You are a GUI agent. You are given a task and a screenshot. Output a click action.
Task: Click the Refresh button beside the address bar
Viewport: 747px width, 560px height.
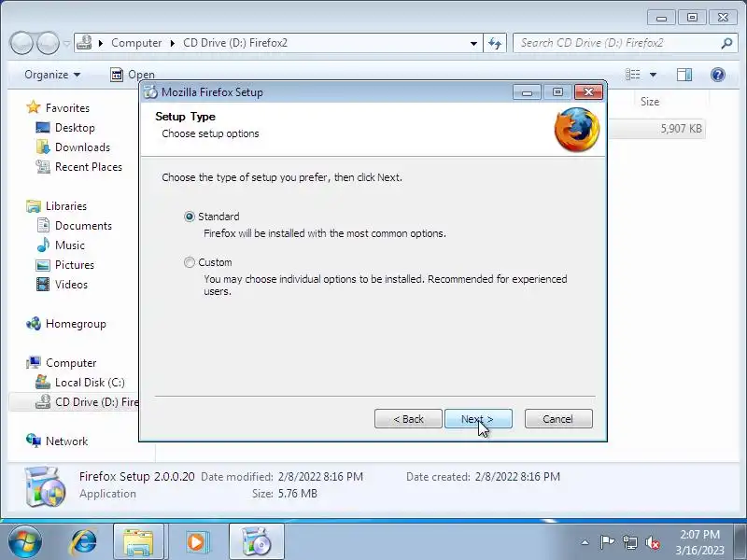click(x=495, y=43)
